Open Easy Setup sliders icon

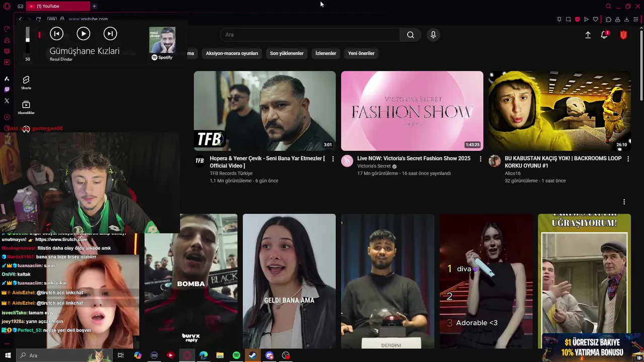tap(636, 19)
